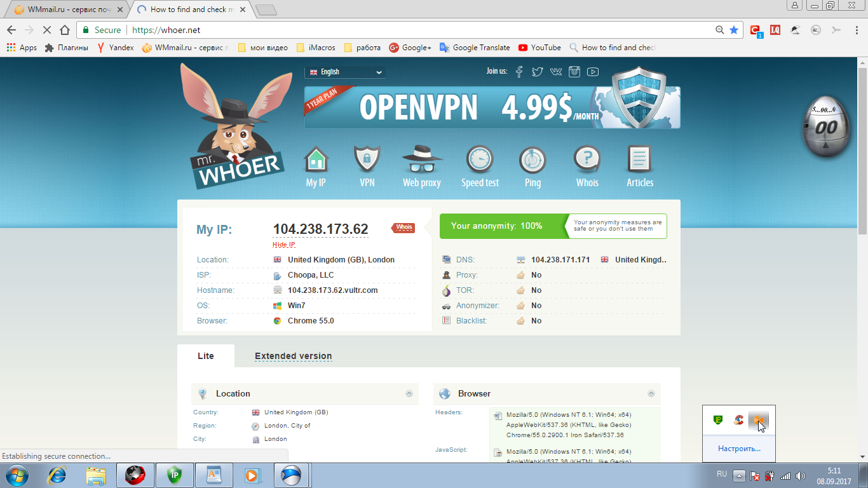Open the Windows Start menu
Viewport: 868px width, 488px height.
click(x=17, y=475)
